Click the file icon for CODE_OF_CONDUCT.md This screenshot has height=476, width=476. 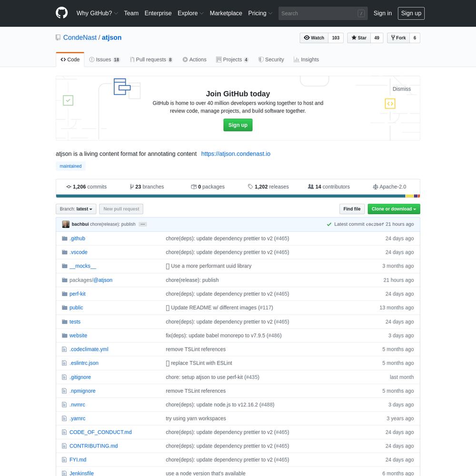pos(64,432)
